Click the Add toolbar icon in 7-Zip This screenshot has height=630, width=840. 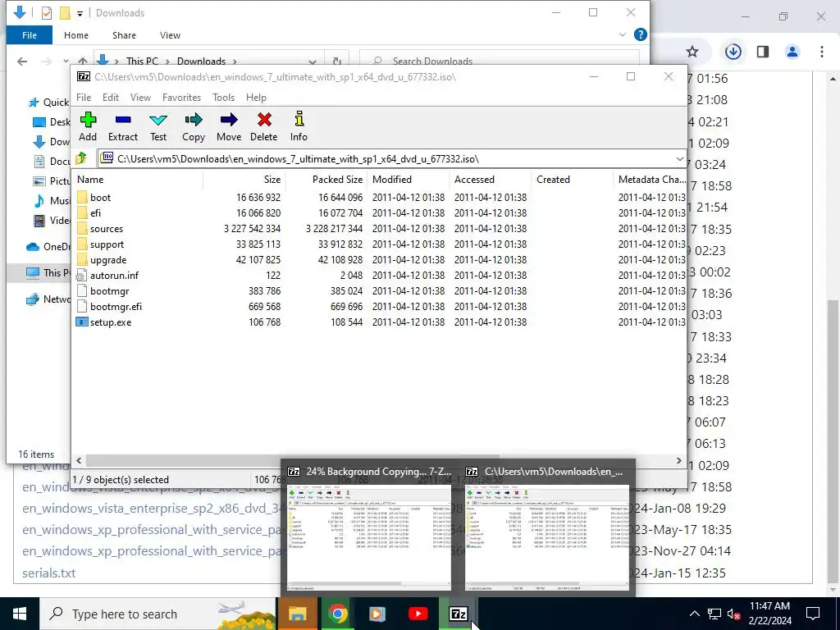pos(88,126)
